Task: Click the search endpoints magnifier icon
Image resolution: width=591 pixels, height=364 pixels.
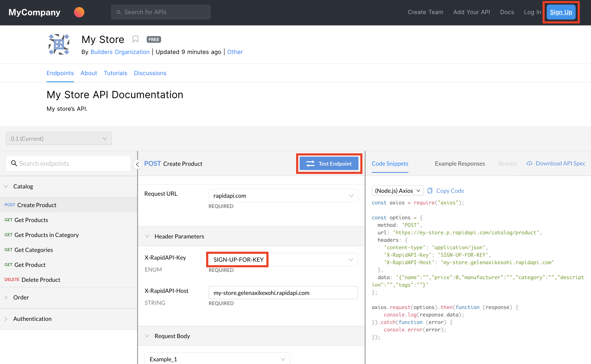Action: [14, 164]
